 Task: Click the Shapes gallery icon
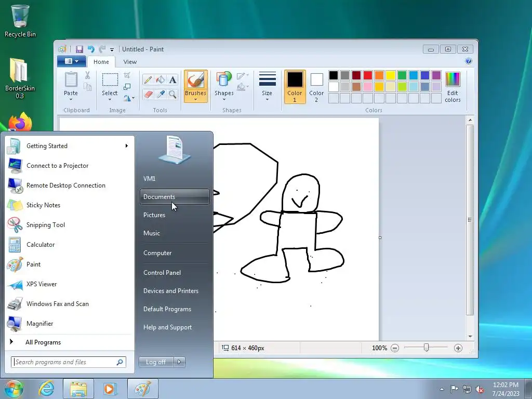224,79
